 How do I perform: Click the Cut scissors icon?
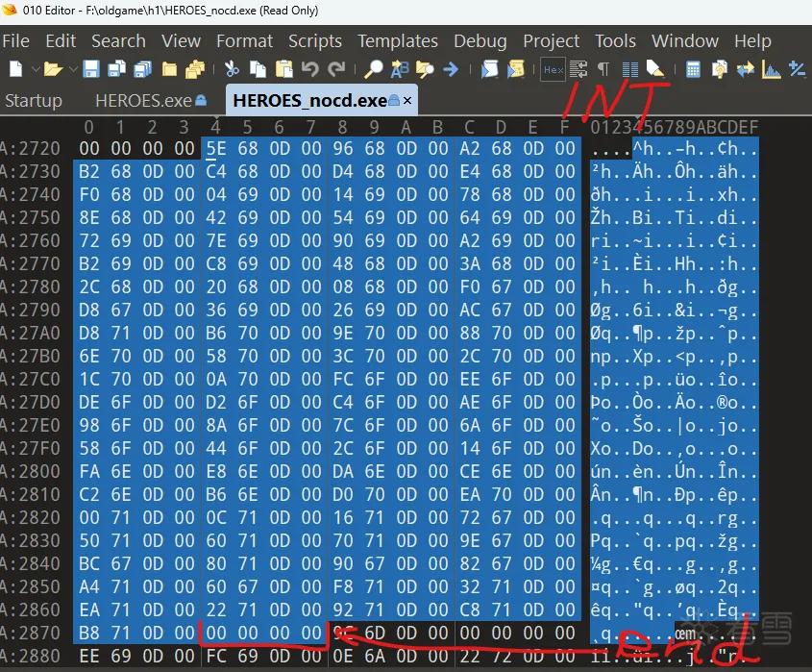point(232,69)
